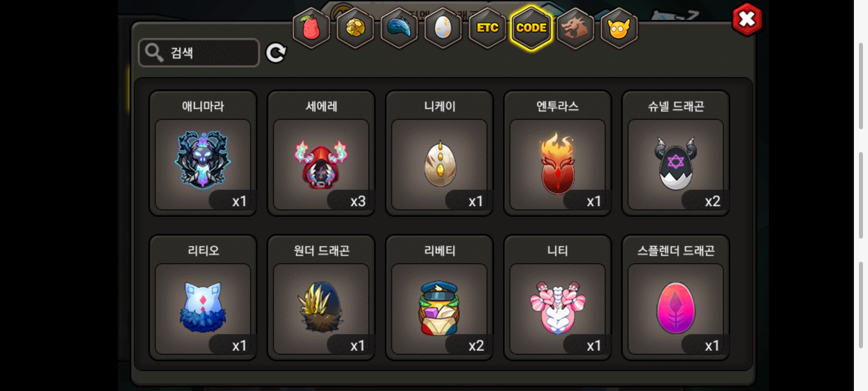Viewport: 868px width, 391px height.
Task: Click the refresh arrow next to search
Action: (x=276, y=53)
